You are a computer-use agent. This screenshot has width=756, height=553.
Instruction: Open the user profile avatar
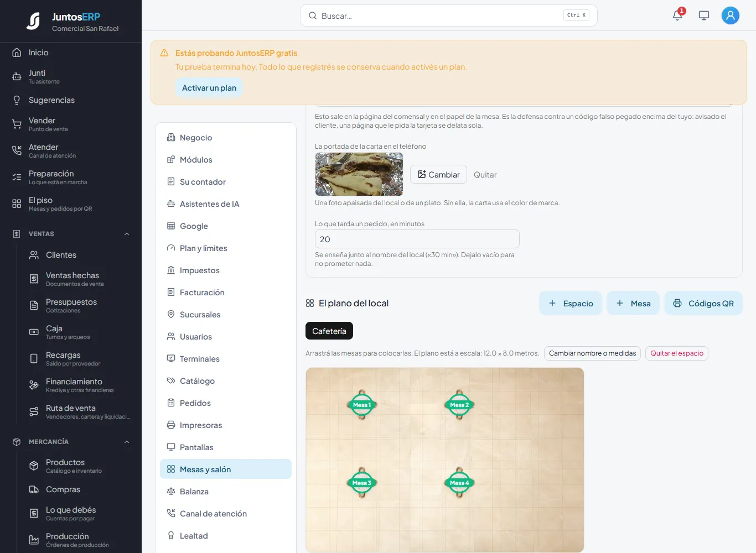(731, 15)
